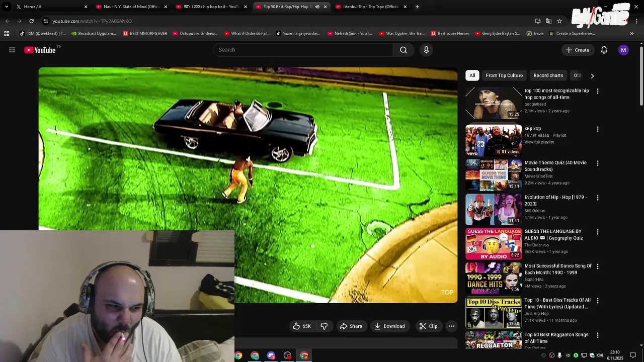
Task: Dislike the video with thumbs down
Action: coord(324,326)
